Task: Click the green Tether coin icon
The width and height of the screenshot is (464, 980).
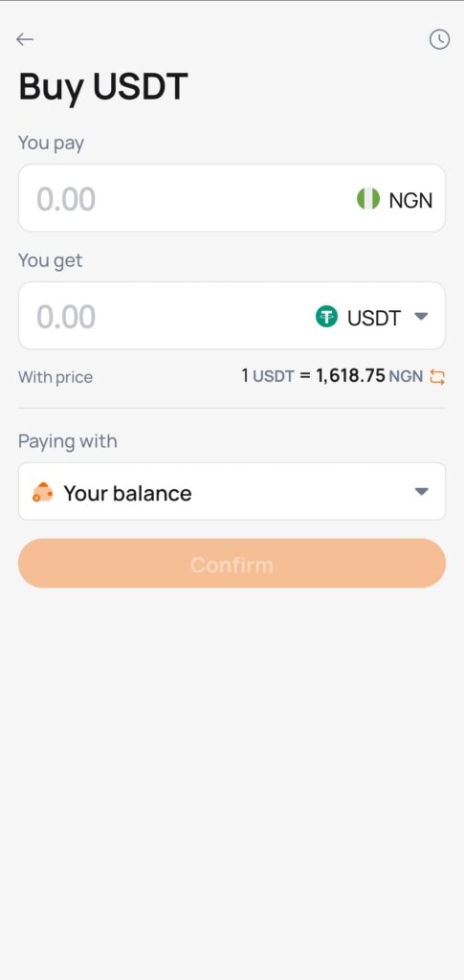Action: click(x=326, y=317)
